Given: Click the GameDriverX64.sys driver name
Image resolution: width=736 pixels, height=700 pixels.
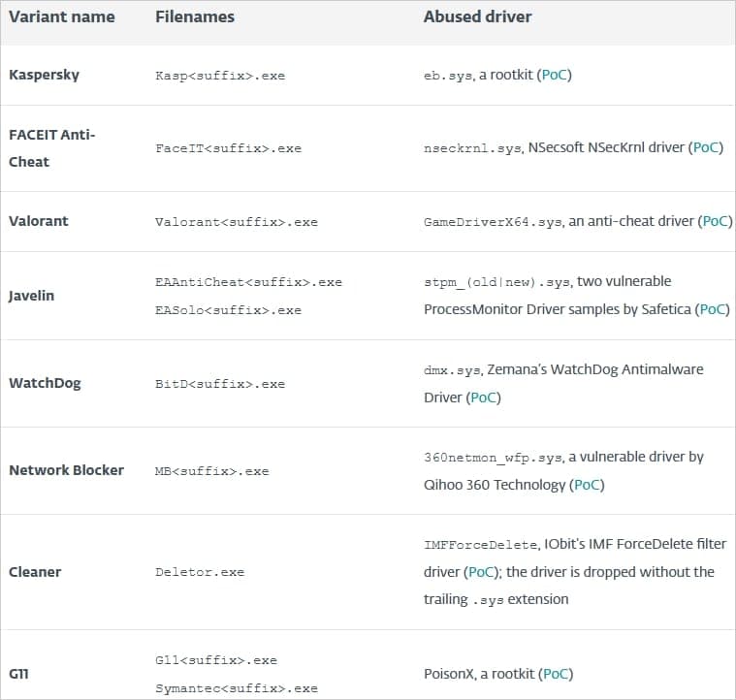Looking at the screenshot, I should click(x=493, y=222).
